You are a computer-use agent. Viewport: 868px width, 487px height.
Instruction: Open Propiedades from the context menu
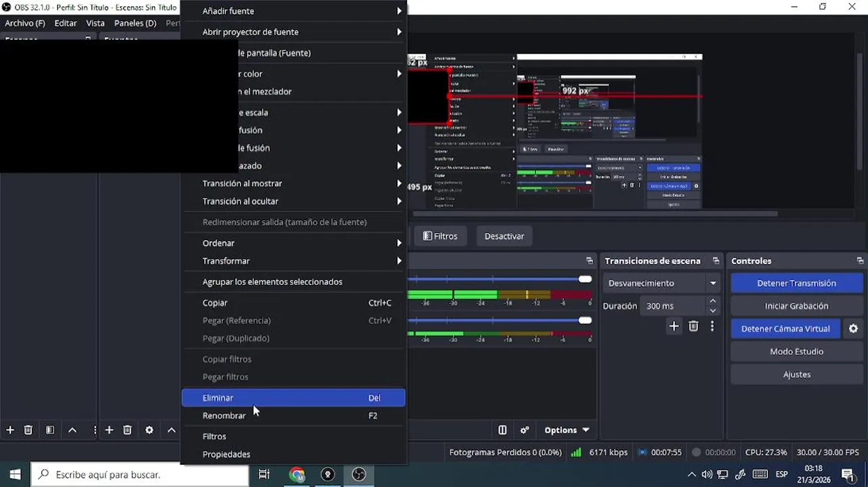point(294,454)
